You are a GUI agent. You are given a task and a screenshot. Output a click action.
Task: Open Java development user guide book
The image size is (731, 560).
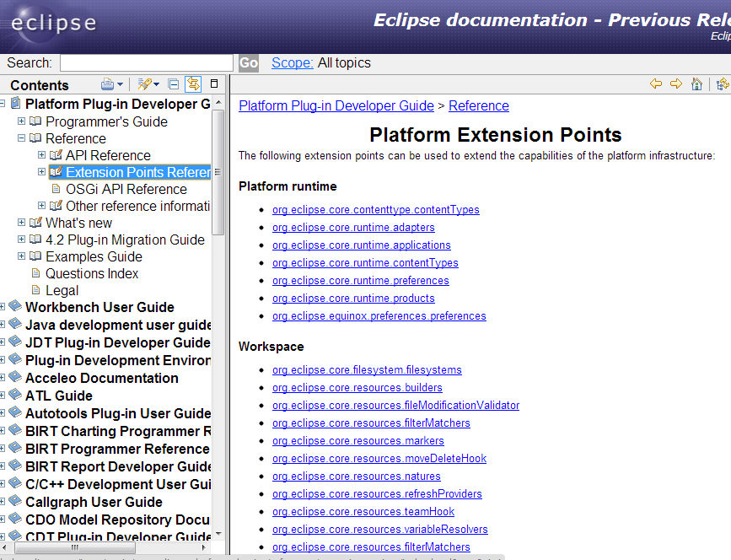[118, 325]
